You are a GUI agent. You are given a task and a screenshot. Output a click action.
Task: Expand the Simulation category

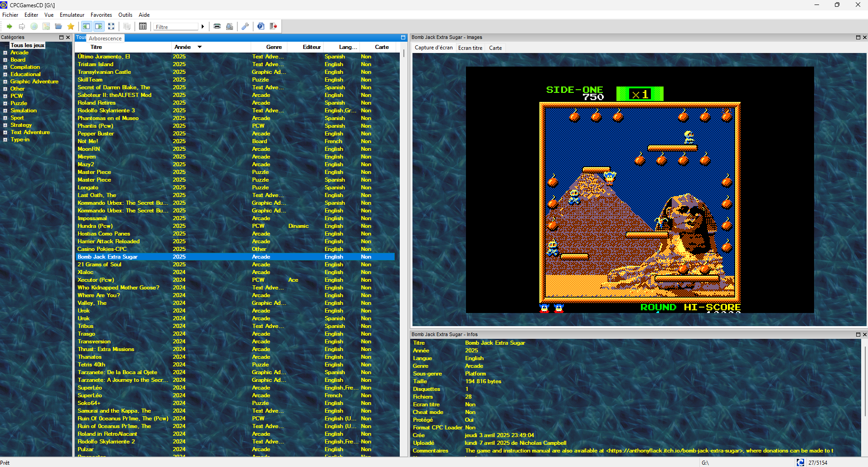pos(5,111)
